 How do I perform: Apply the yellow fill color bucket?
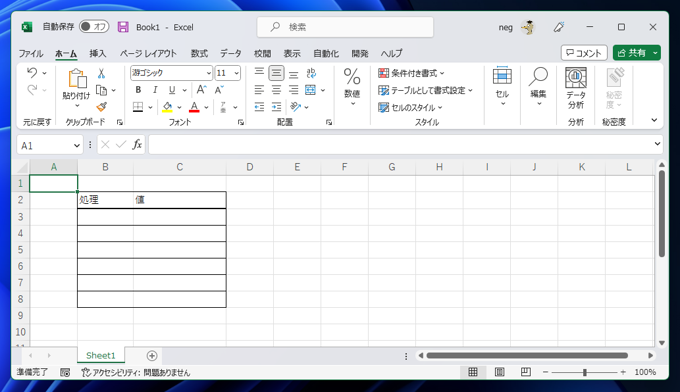167,107
